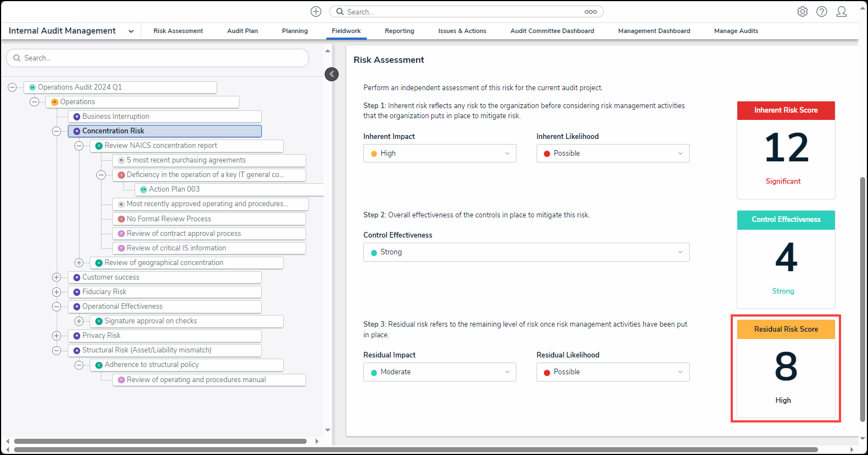Expand the Customer success risk node
The width and height of the screenshot is (868, 455).
pos(57,277)
